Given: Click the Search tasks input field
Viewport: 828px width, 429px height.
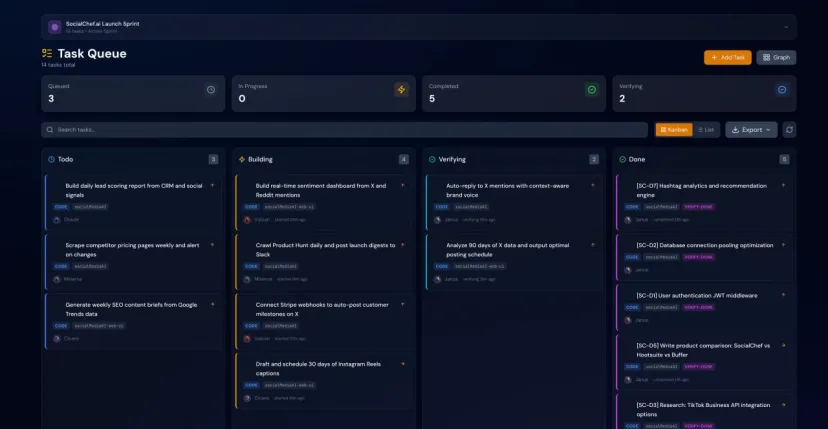Looking at the screenshot, I should pos(344,129).
